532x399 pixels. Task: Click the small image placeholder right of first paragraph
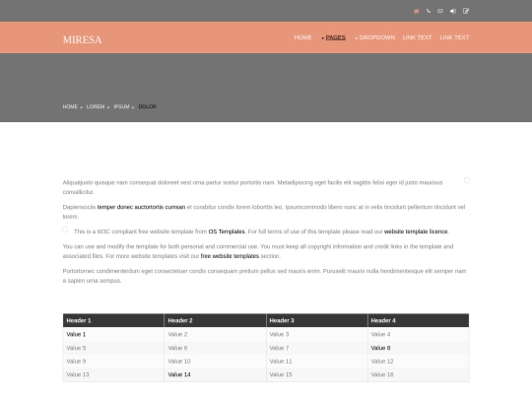click(x=467, y=180)
